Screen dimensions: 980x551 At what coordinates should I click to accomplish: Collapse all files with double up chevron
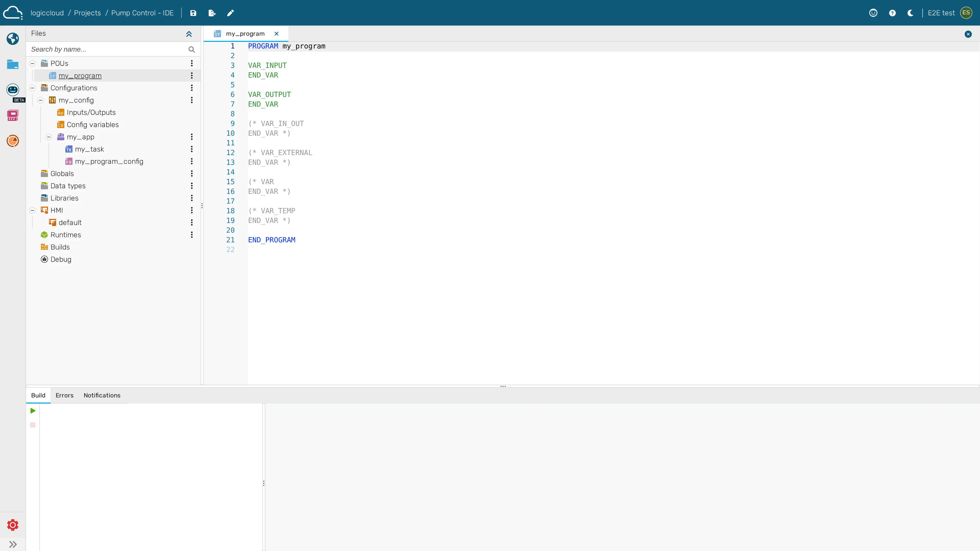click(x=189, y=34)
